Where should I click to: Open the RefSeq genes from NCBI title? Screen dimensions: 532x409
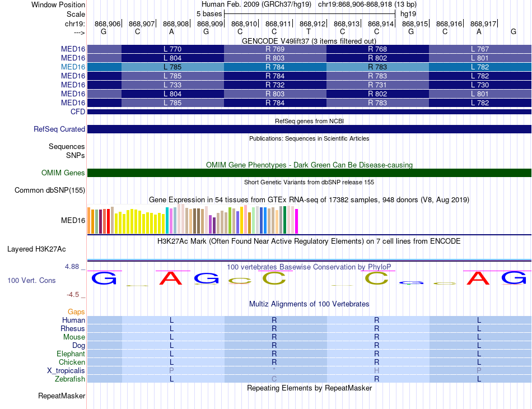[x=310, y=121]
